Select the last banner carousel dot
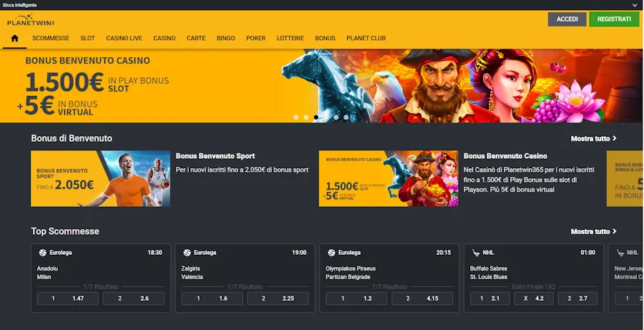 click(346, 117)
